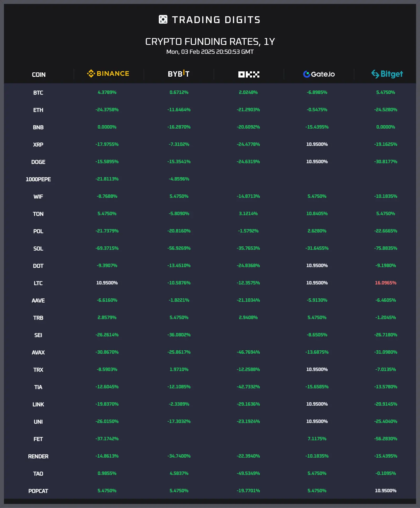The image size is (420, 508).
Task: Select the RENDER coin row label
Action: point(38,456)
